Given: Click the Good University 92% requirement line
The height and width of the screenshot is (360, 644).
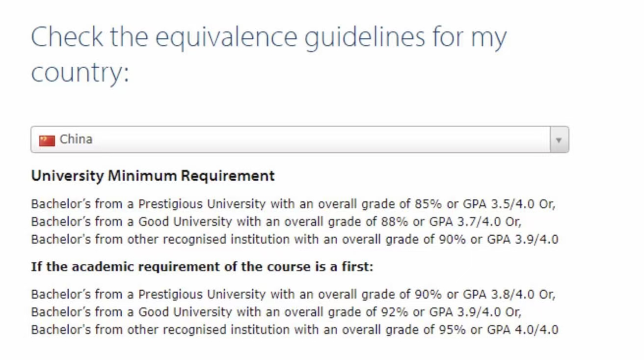Looking at the screenshot, I should 276,312.
